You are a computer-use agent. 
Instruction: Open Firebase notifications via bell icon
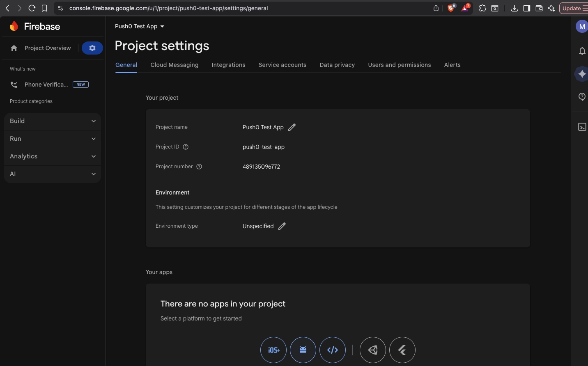pyautogui.click(x=582, y=51)
